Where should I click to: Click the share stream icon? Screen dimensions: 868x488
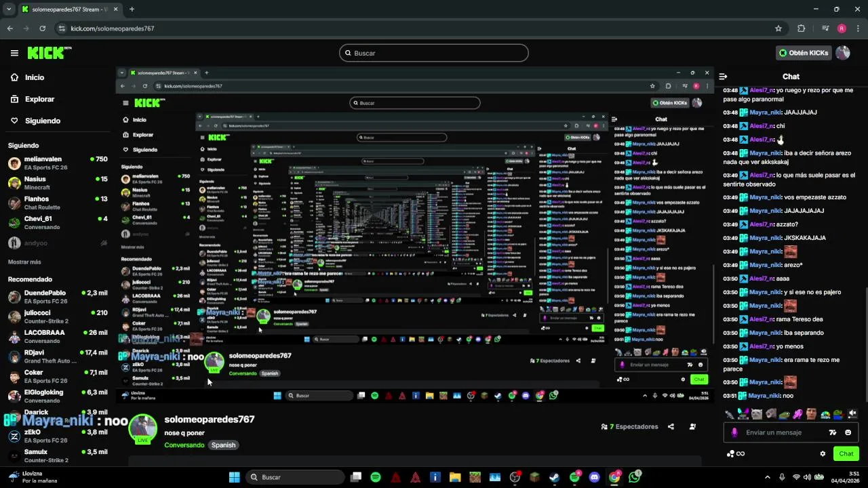(x=671, y=427)
